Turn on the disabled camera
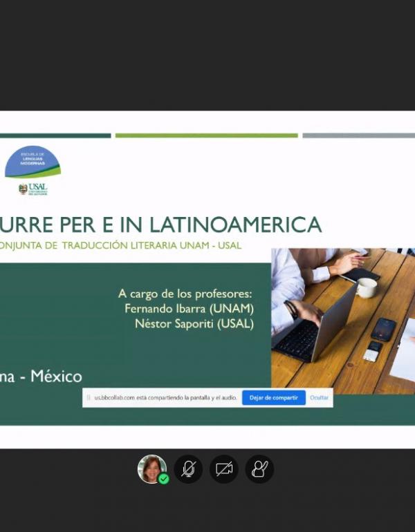Image resolution: width=415 pixels, height=532 pixels. pos(224,469)
